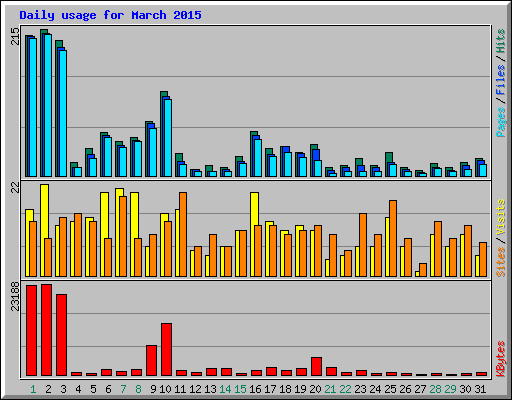Image resolution: width=512 pixels, height=400 pixels.
Task: Click day label 12 on the x-axis
Action: click(195, 389)
